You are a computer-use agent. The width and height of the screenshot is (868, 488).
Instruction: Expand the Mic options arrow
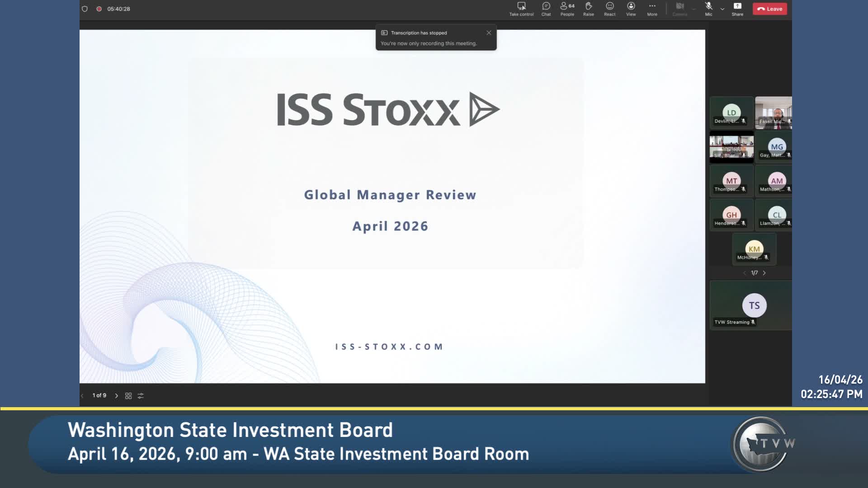pos(722,9)
